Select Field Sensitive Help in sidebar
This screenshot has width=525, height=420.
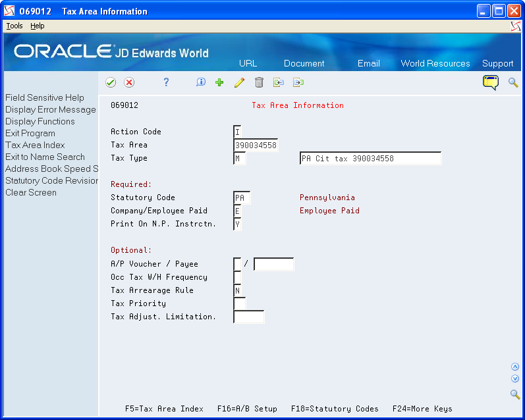coord(45,97)
